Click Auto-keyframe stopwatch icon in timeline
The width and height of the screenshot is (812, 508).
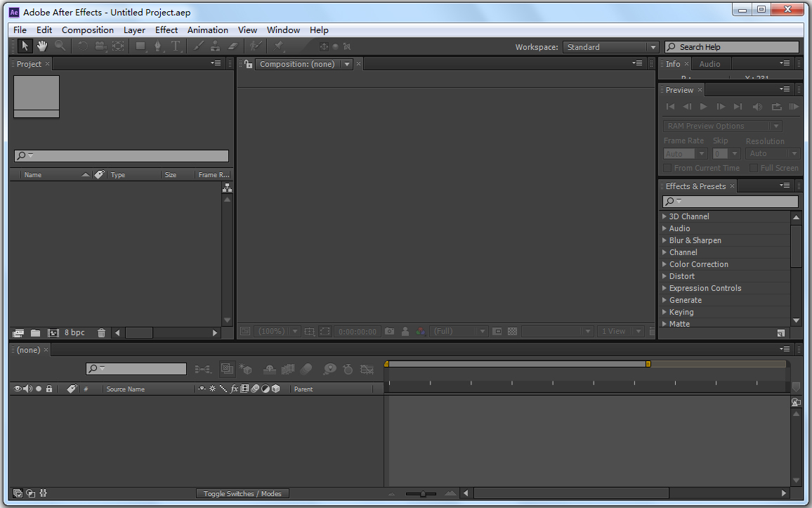tap(348, 369)
